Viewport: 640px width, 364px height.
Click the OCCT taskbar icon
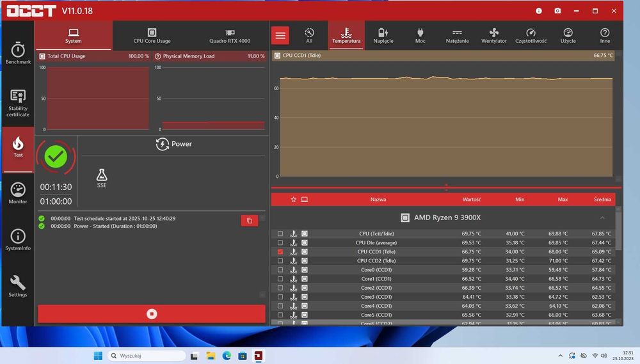point(259,356)
